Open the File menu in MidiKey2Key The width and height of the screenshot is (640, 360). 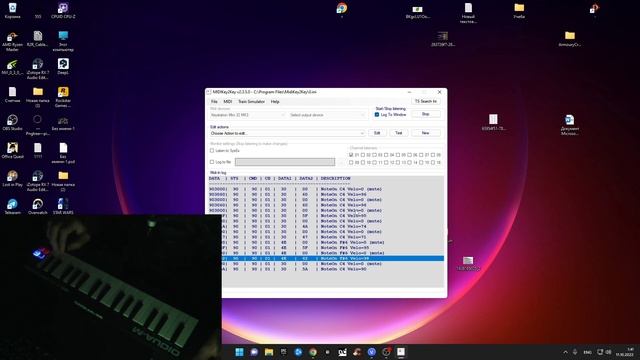coord(214,101)
